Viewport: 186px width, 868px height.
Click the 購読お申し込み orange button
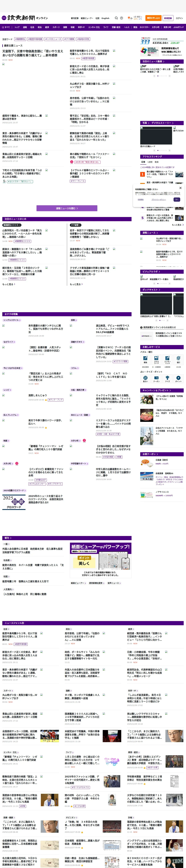[x=153, y=18]
